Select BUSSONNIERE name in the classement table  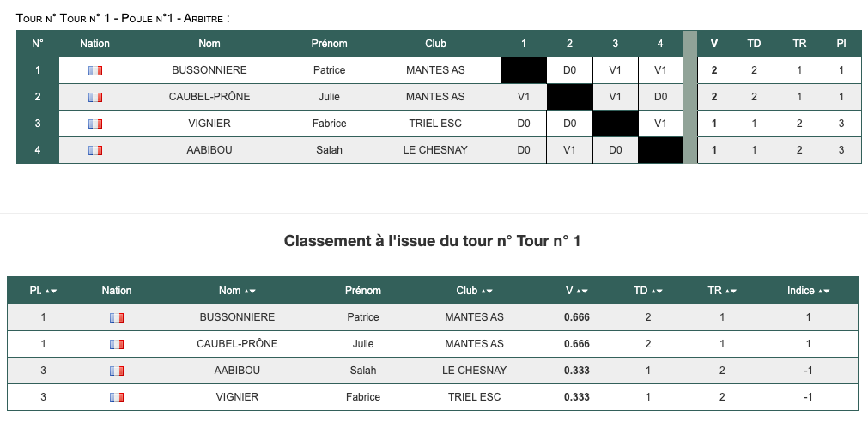(237, 317)
